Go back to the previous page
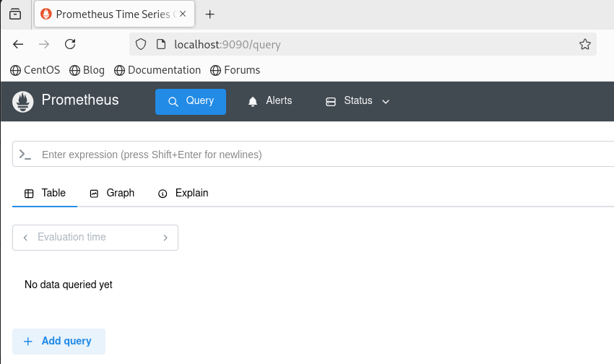This screenshot has width=614, height=364. pyautogui.click(x=18, y=44)
